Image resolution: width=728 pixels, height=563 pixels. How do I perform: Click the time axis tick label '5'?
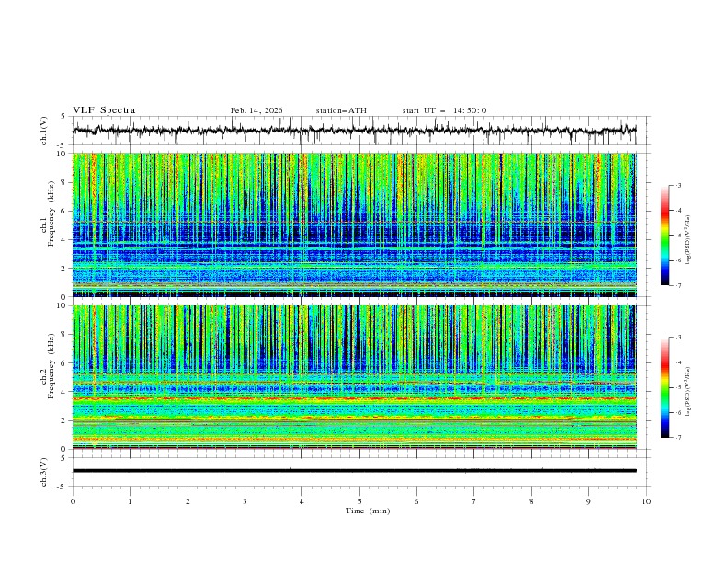point(359,501)
